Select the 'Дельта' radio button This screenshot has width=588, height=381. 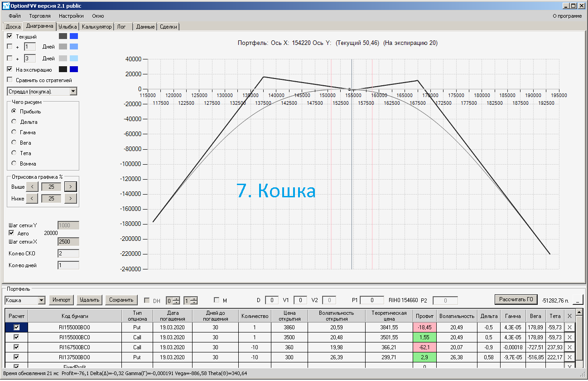tap(14, 122)
